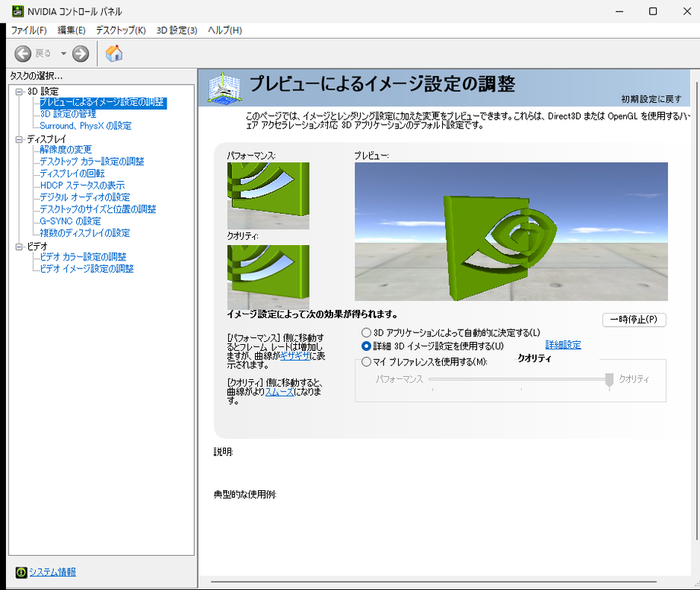700x590 pixels.
Task: Open デジタル オーディオの設定
Action: [84, 197]
